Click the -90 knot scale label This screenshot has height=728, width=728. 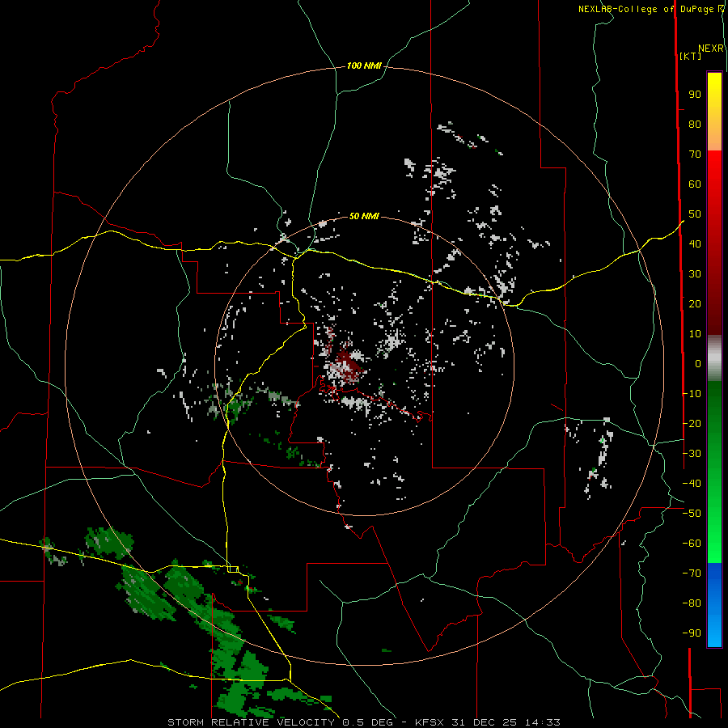(692, 633)
